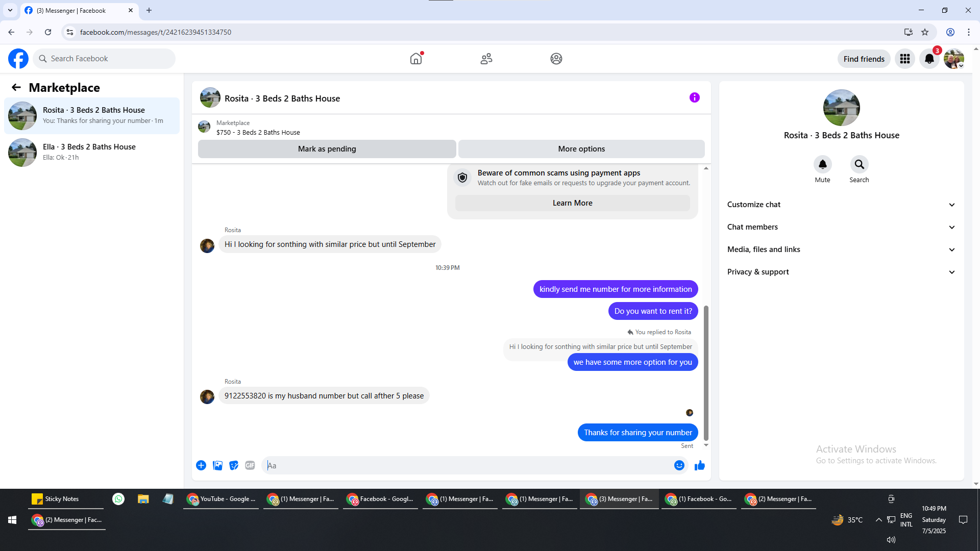Open the Facebook notifications bell
Image resolution: width=980 pixels, height=551 pixels.
pos(929,59)
